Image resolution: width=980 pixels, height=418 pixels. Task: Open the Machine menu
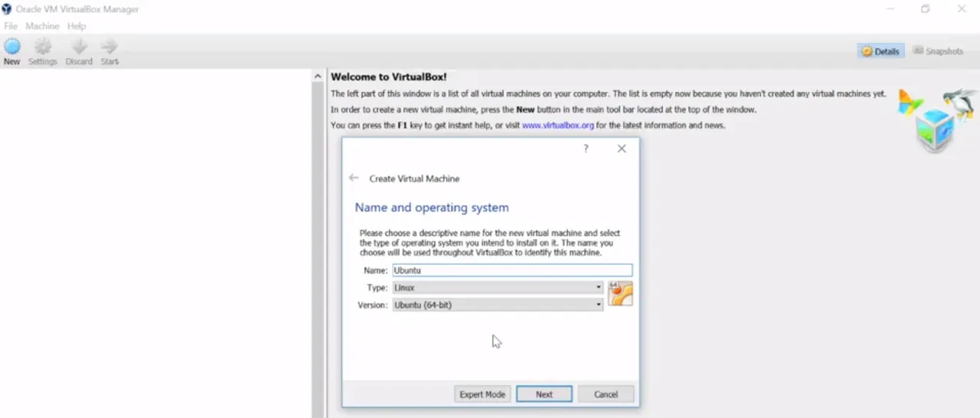[42, 26]
